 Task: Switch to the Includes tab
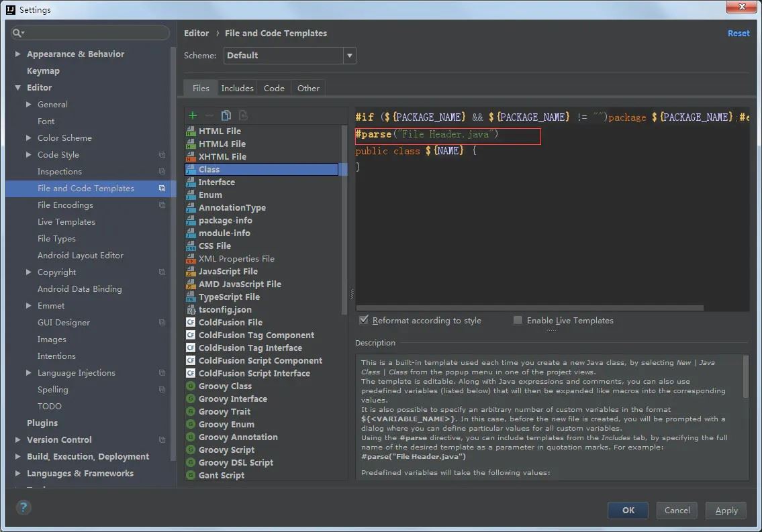(x=237, y=88)
